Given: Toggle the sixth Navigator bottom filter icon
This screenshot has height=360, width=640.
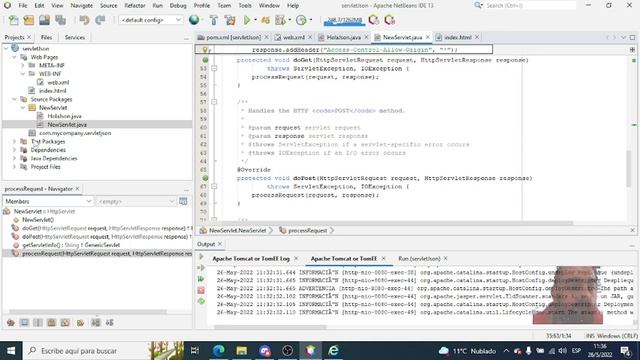Looking at the screenshot, I should coord(80,323).
